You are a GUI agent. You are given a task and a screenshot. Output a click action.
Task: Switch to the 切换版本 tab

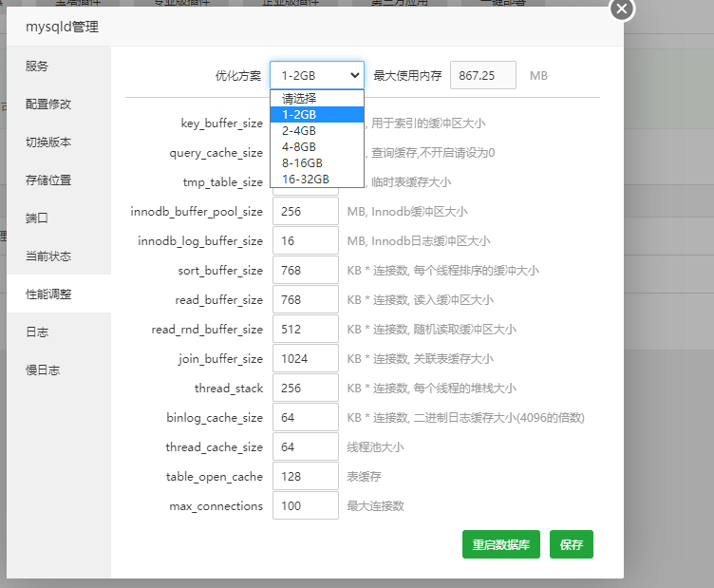(59, 142)
